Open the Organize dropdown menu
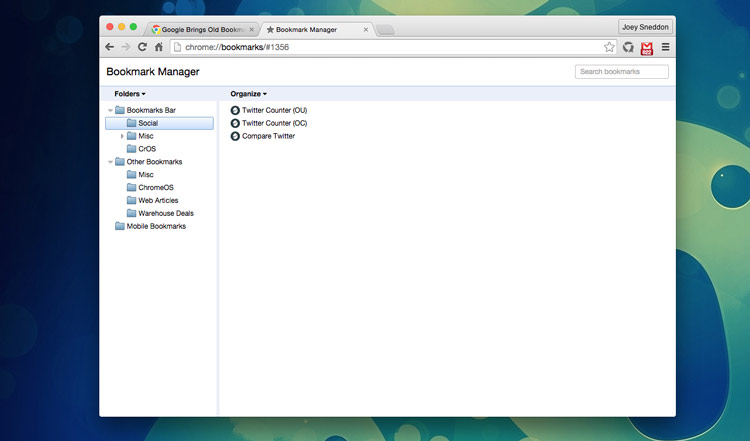 pos(248,94)
